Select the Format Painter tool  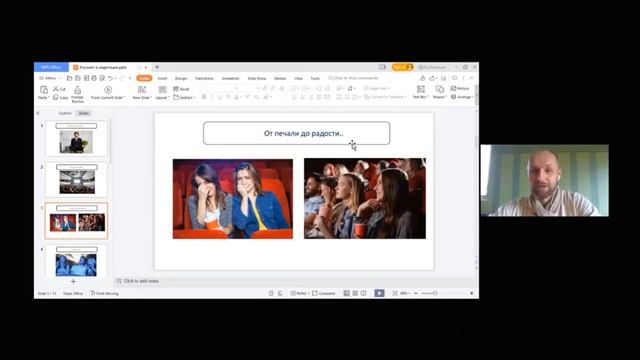point(78,93)
